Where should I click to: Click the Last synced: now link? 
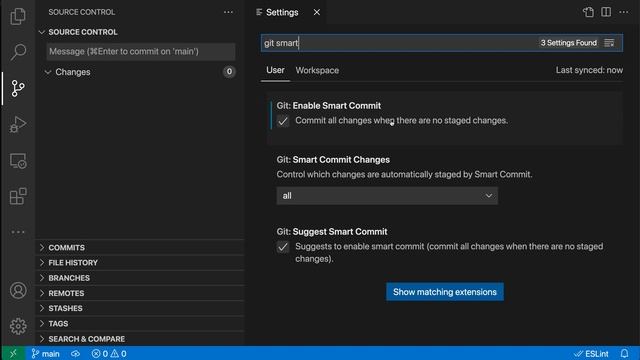pos(589,70)
